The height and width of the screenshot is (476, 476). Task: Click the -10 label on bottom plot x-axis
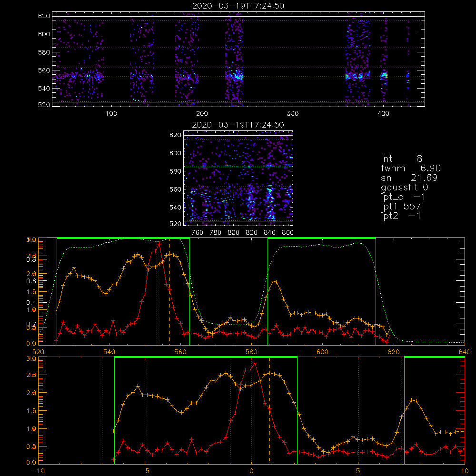pos(38,471)
